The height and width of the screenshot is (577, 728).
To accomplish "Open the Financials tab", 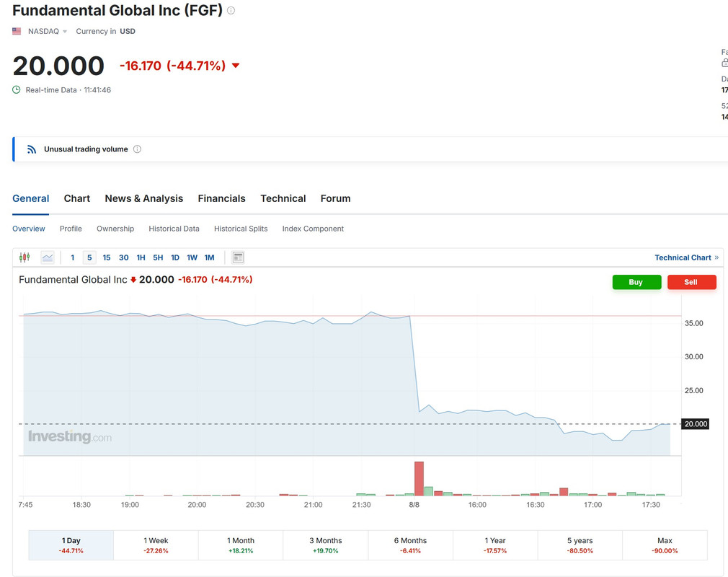I will (x=221, y=198).
